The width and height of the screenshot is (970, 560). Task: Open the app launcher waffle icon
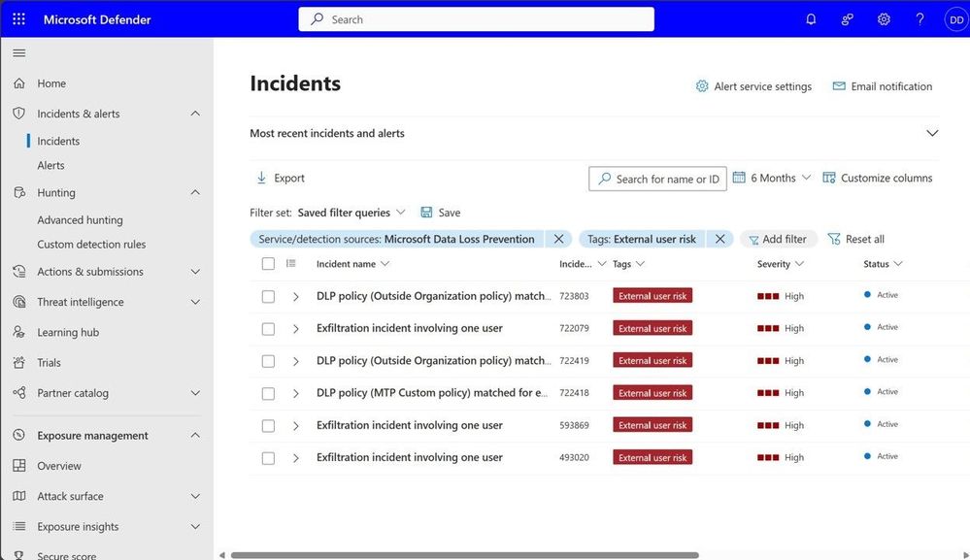[19, 19]
